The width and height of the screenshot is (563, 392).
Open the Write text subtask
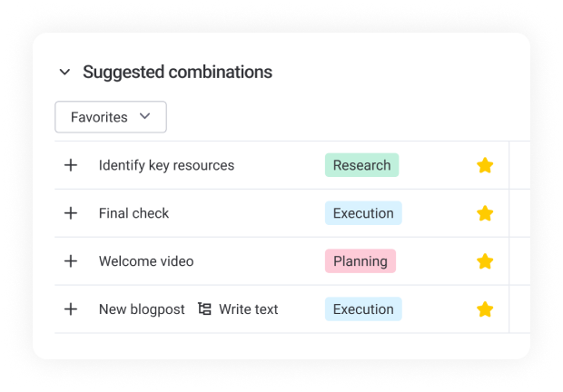click(x=248, y=309)
